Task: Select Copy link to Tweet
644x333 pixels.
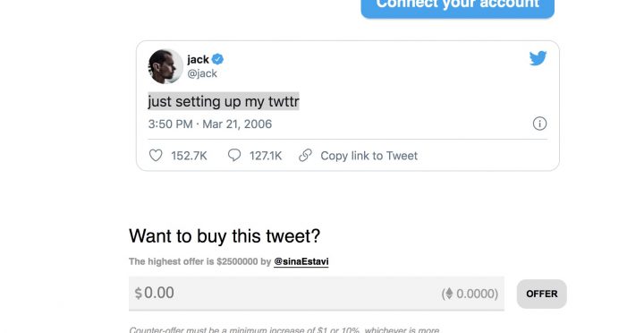Action: (369, 156)
